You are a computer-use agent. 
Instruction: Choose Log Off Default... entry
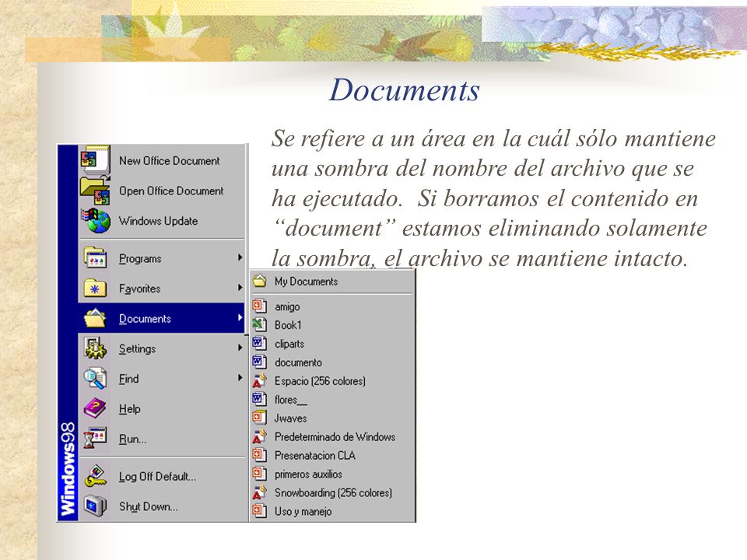(162, 476)
